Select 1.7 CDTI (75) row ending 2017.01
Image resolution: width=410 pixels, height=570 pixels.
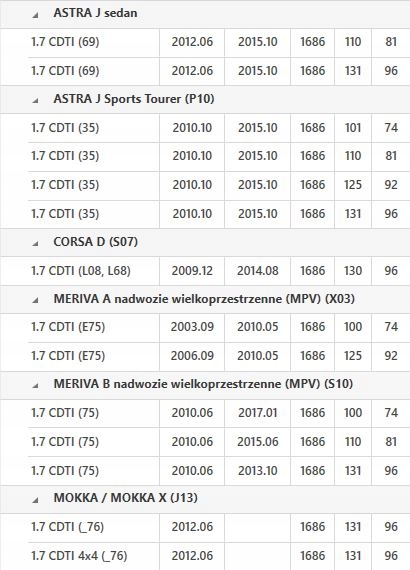(x=219, y=413)
